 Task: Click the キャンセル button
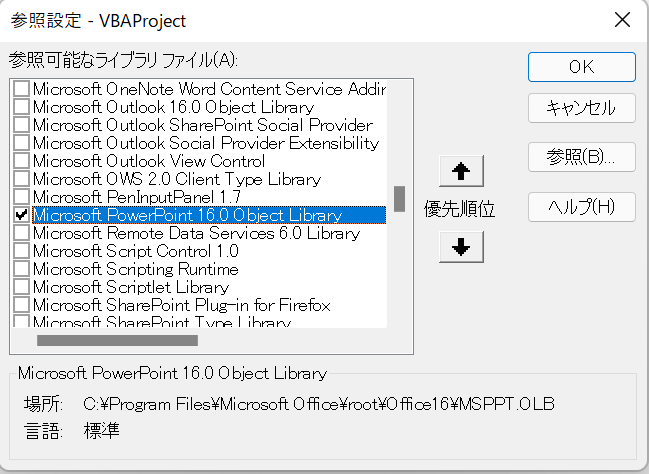click(582, 108)
